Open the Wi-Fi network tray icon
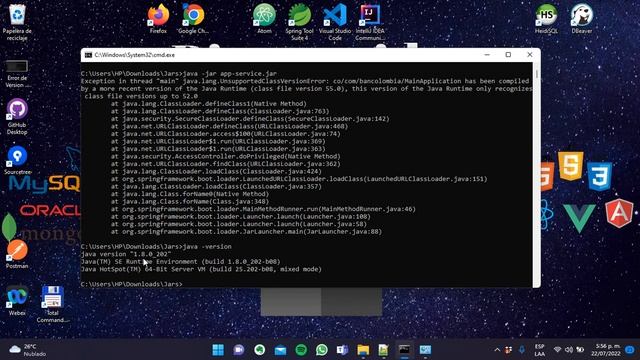Screen dimensions: 640x360 pos(558,350)
